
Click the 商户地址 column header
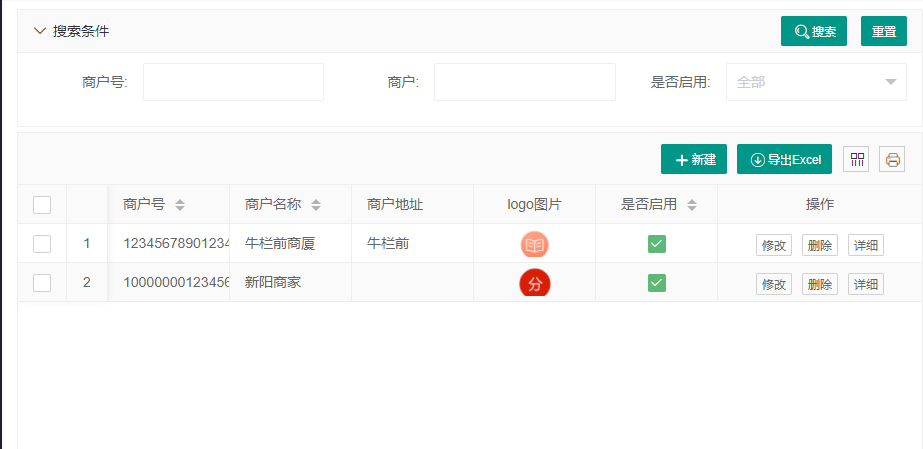pyautogui.click(x=413, y=205)
